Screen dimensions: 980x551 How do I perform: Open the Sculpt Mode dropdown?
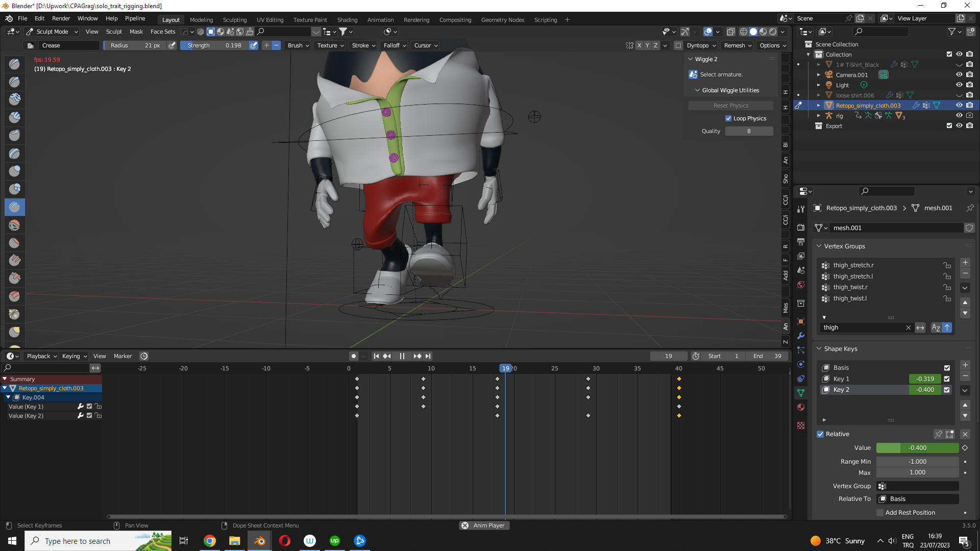pyautogui.click(x=52, y=32)
